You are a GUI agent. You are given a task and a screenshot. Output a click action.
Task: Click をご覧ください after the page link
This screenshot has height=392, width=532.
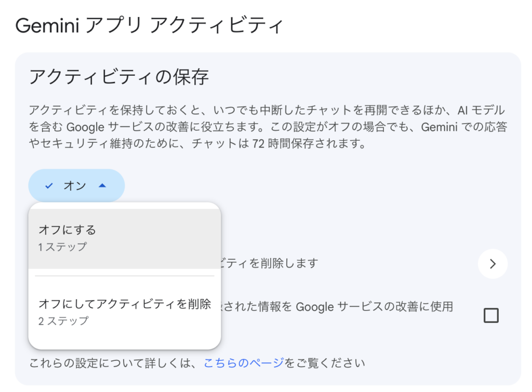click(x=325, y=362)
